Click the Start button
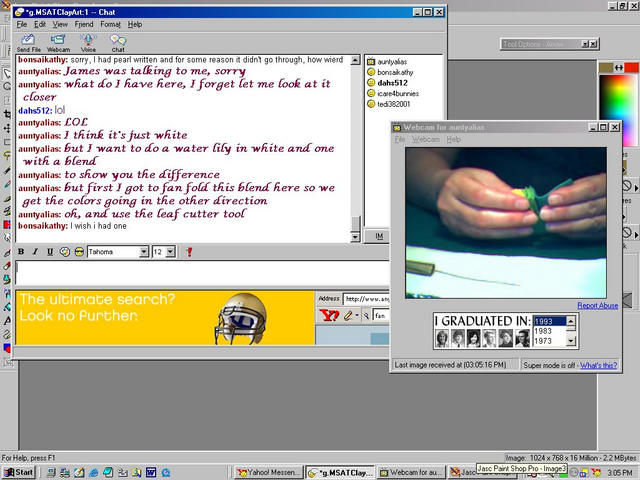The width and height of the screenshot is (640, 480). pyautogui.click(x=18, y=473)
